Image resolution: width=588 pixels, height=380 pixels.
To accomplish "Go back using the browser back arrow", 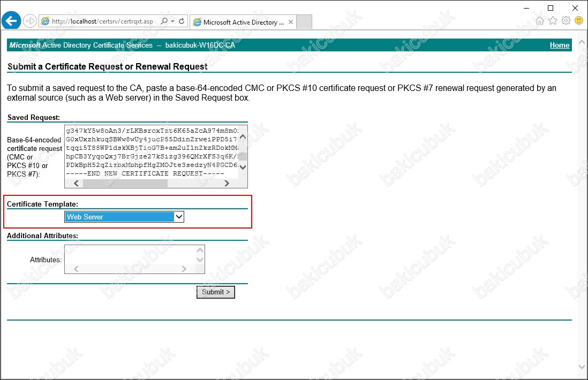I will pyautogui.click(x=11, y=21).
